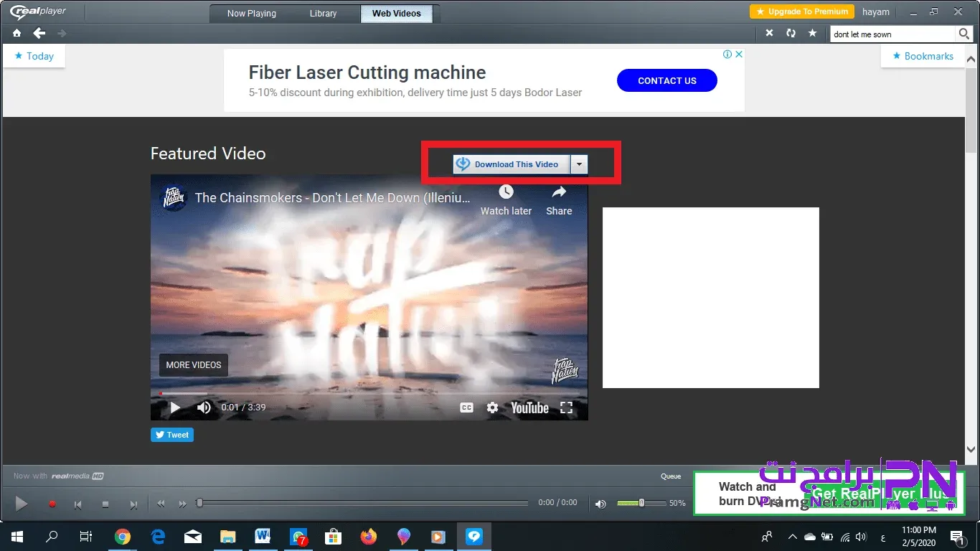980x551 pixels.
Task: Reload the web page
Action: (x=791, y=34)
